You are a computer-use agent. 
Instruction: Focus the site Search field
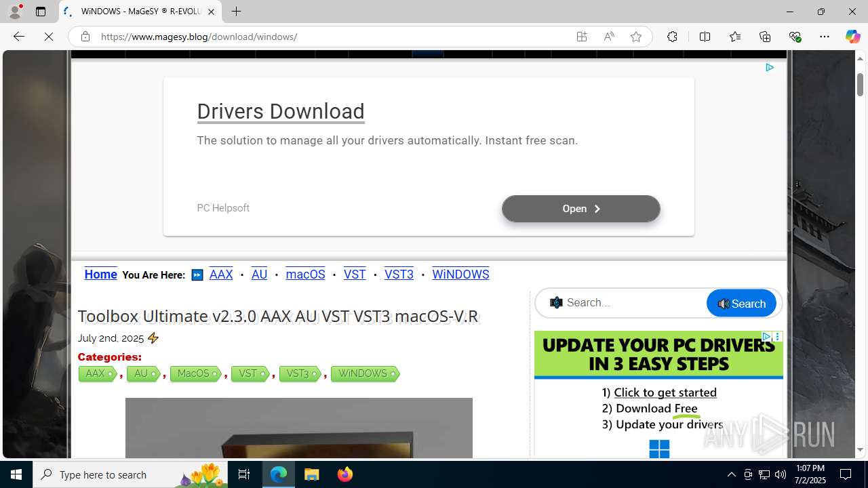coord(627,303)
